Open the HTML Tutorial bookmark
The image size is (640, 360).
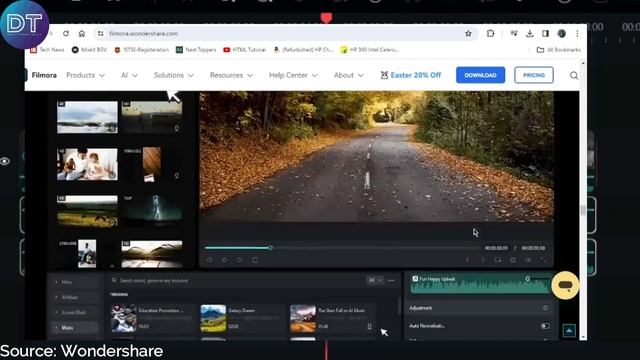pyautogui.click(x=244, y=50)
